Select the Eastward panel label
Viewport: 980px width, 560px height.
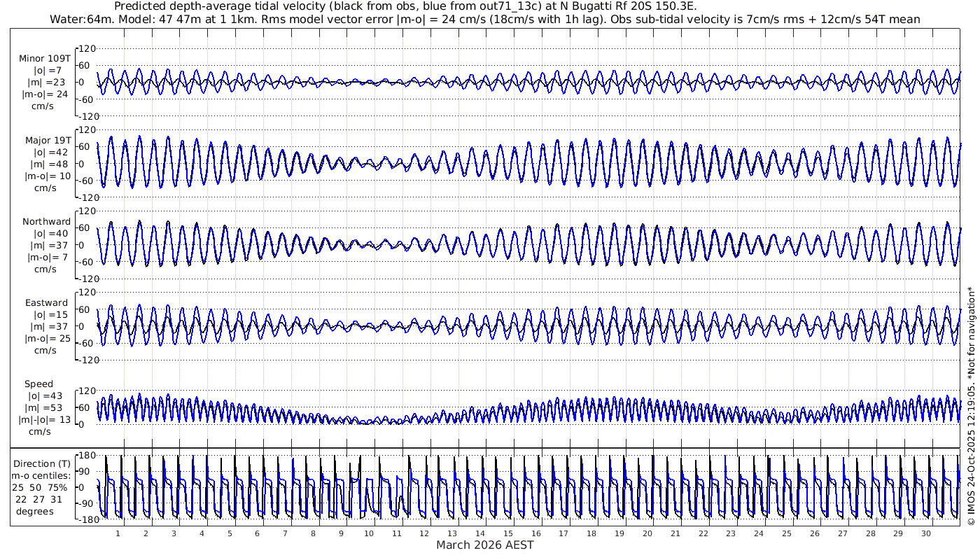(46, 303)
